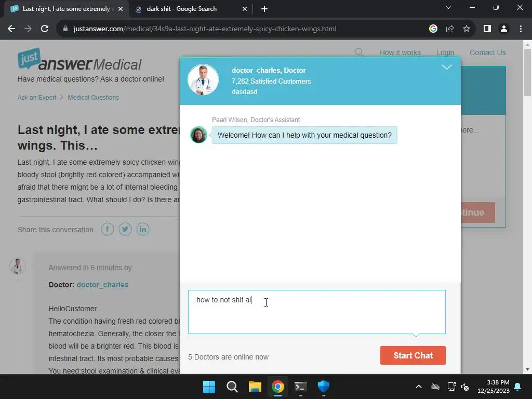Close the 'Last night, I ate' tab
Viewport: 532px width, 399px height.
(121, 9)
